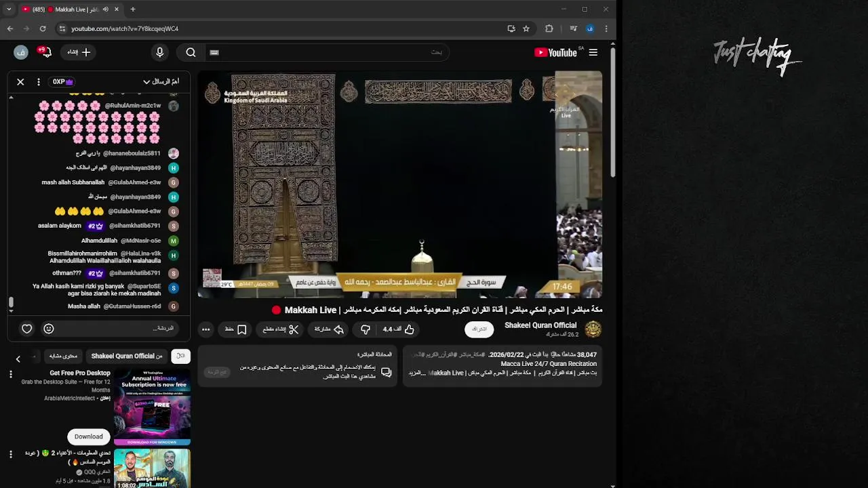The width and height of the screenshot is (868, 488).
Task: Open the browser extensions puzzle icon
Action: point(549,28)
